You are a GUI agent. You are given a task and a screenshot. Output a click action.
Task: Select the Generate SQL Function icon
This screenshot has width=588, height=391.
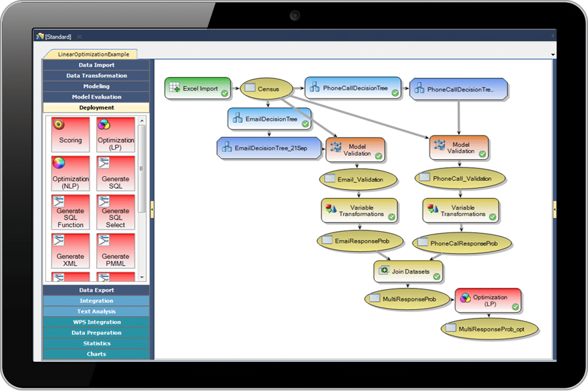point(71,212)
